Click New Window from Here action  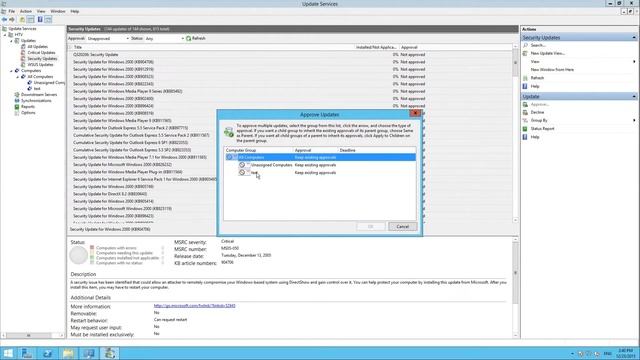point(552,70)
